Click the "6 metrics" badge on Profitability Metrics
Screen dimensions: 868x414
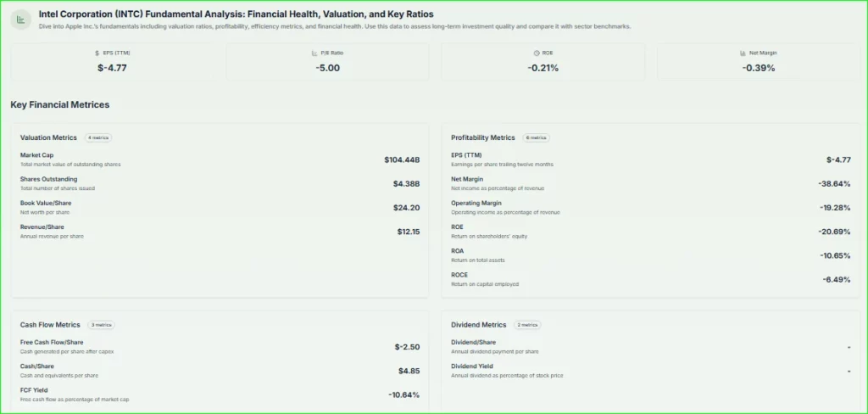pos(536,137)
